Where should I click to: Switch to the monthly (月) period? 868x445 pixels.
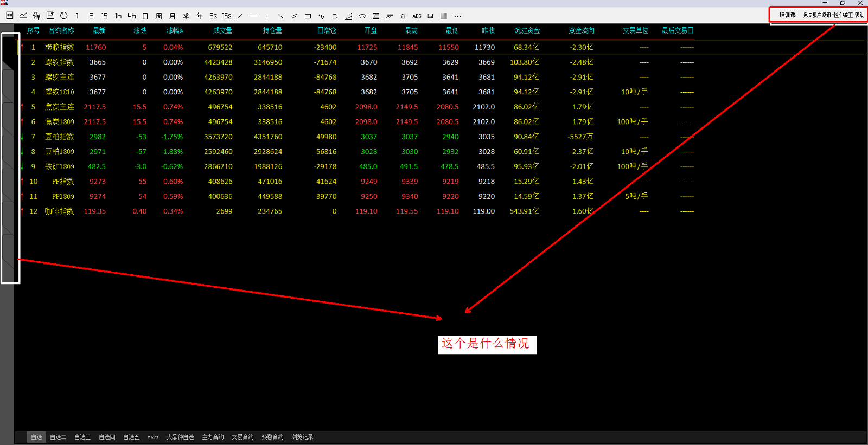173,16
